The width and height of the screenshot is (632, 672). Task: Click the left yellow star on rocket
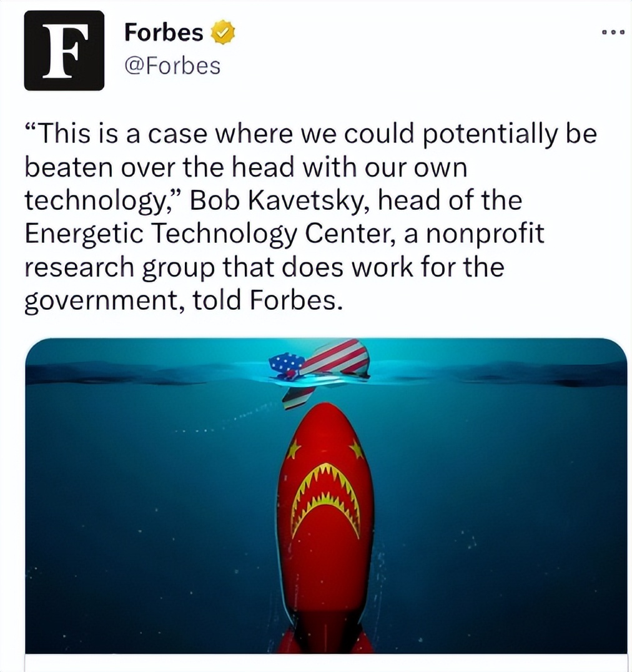(x=294, y=449)
